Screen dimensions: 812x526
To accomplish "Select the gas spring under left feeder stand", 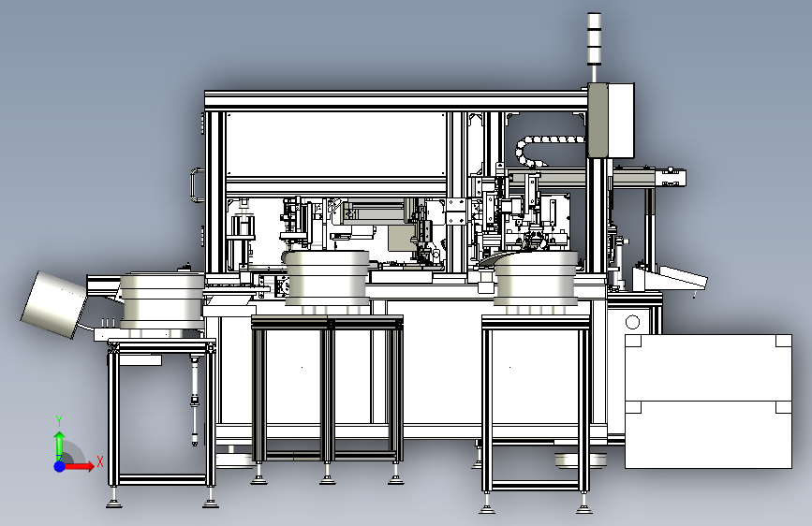I will [194, 402].
